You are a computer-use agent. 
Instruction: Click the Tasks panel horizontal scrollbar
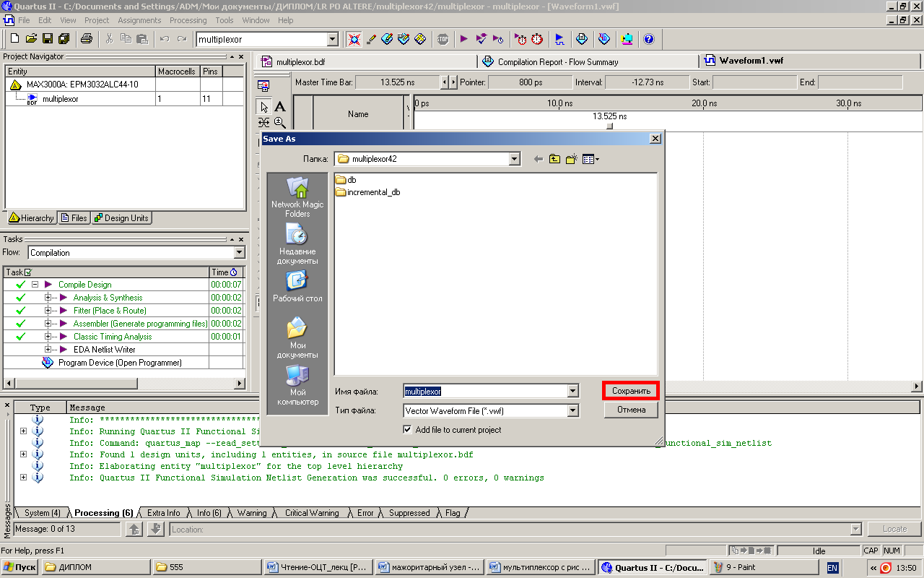(124, 383)
